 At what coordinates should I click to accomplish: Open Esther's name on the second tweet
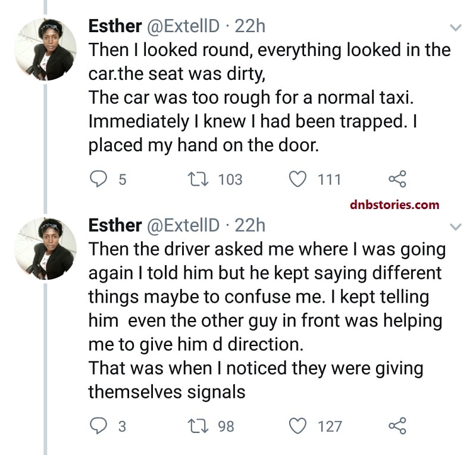click(115, 226)
